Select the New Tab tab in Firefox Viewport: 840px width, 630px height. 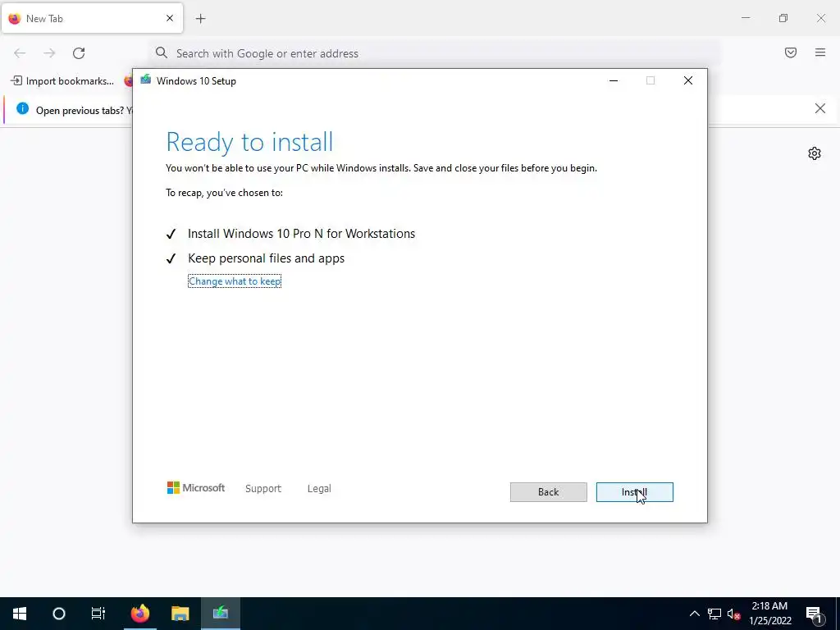92,18
